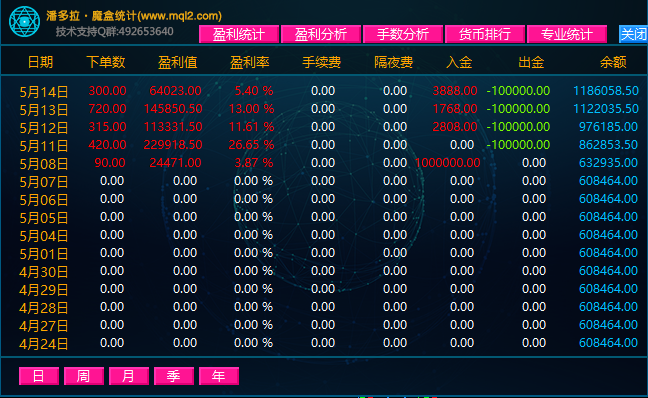Select the 5月01日 date row

[44, 254]
